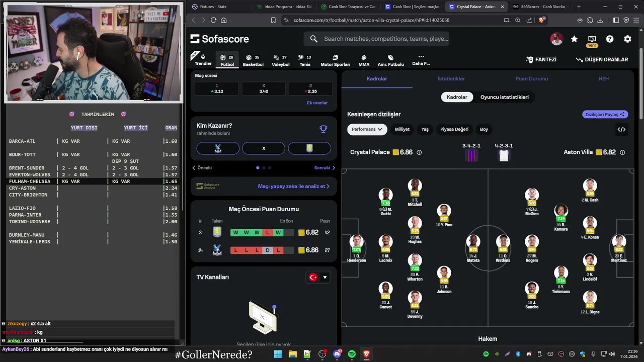
Task: Go to the browser home page
Action: coord(224,20)
